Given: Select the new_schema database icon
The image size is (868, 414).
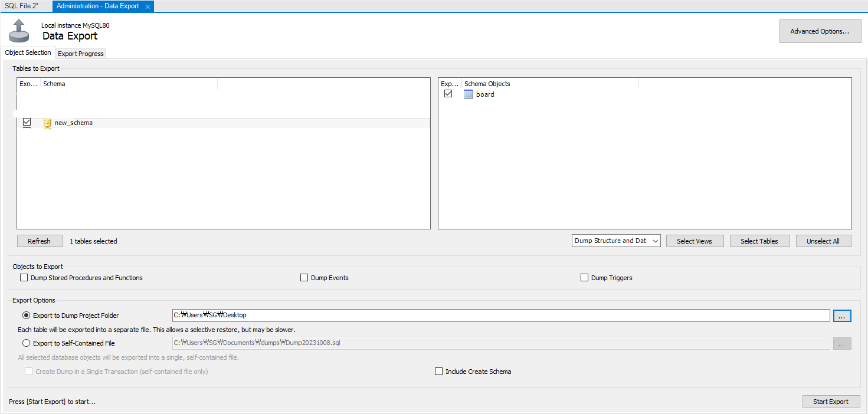Looking at the screenshot, I should point(47,123).
